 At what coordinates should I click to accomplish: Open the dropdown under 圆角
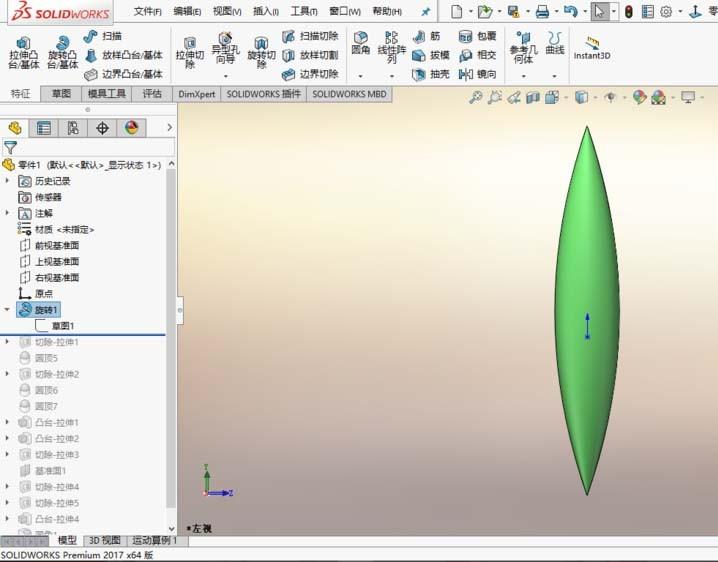pyautogui.click(x=360, y=76)
